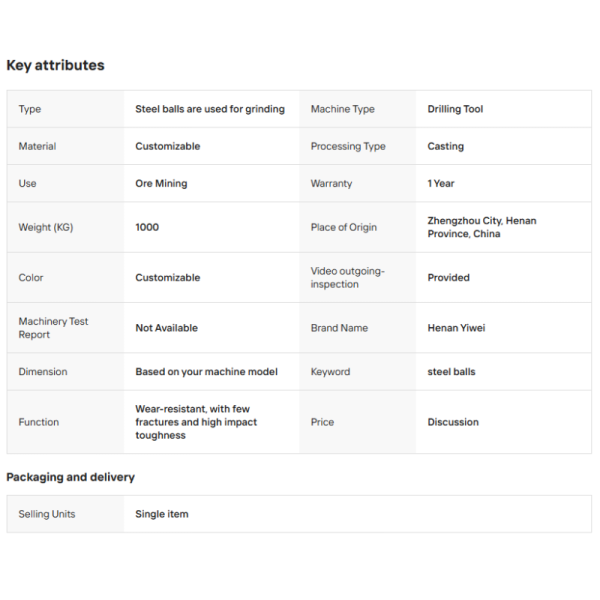The height and width of the screenshot is (600, 600).
Task: Select the 1 Year warranty value
Action: (441, 183)
